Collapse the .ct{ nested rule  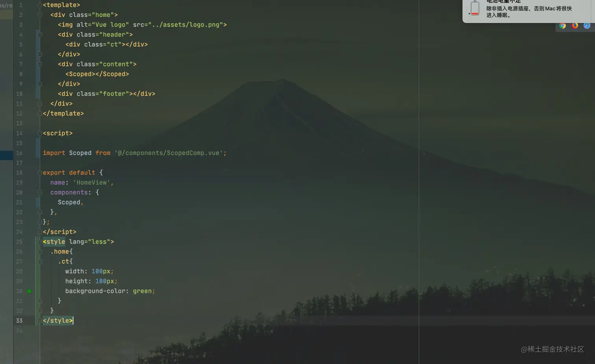[40, 261]
